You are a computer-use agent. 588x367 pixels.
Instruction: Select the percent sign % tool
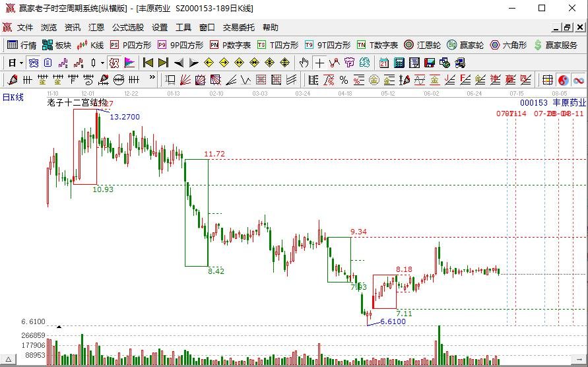coord(344,80)
